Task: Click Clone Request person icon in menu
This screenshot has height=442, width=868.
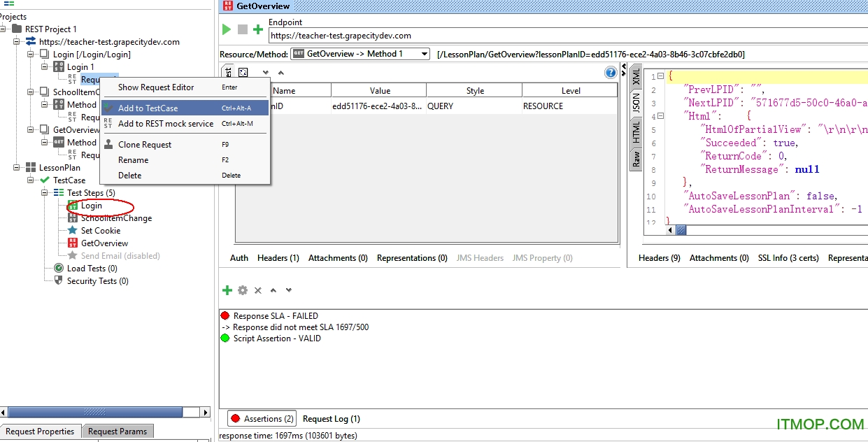Action: (x=108, y=144)
